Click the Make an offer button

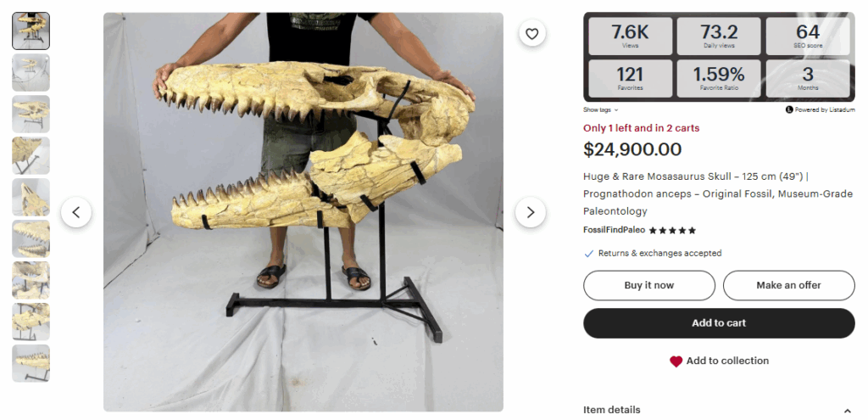click(788, 285)
